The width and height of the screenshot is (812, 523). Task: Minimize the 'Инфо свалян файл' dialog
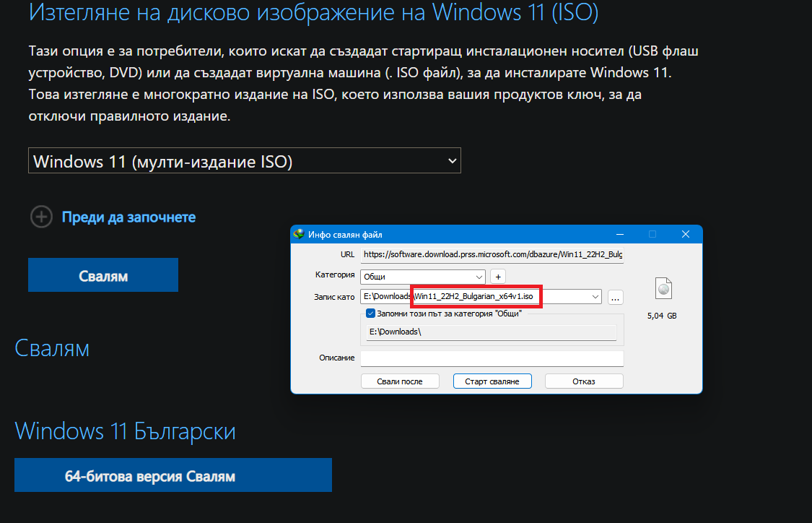tap(620, 234)
